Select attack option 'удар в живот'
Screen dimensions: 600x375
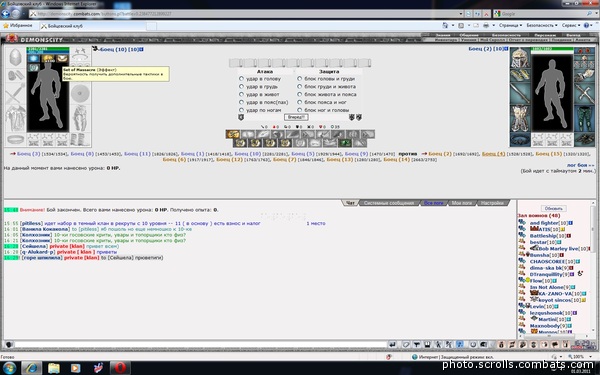241,94
